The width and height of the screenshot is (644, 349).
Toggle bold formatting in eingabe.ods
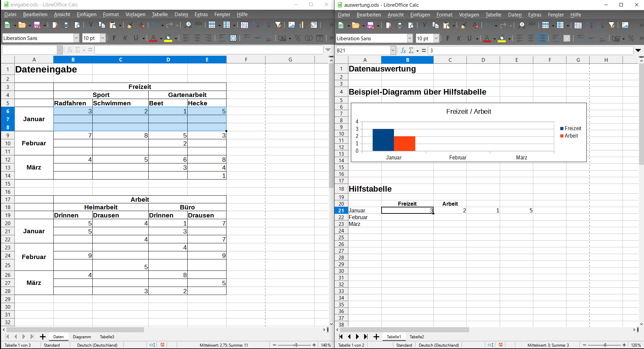[114, 38]
